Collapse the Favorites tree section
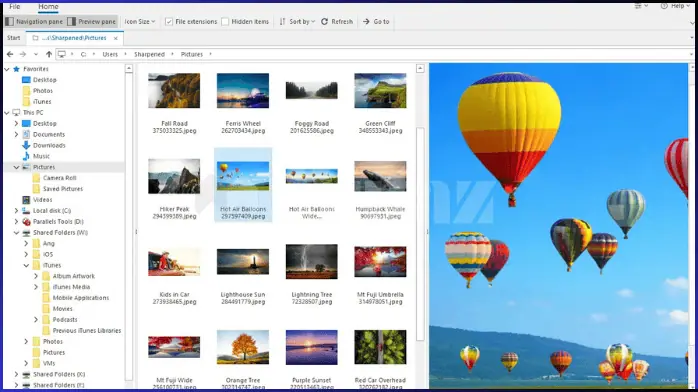 [x=7, y=69]
